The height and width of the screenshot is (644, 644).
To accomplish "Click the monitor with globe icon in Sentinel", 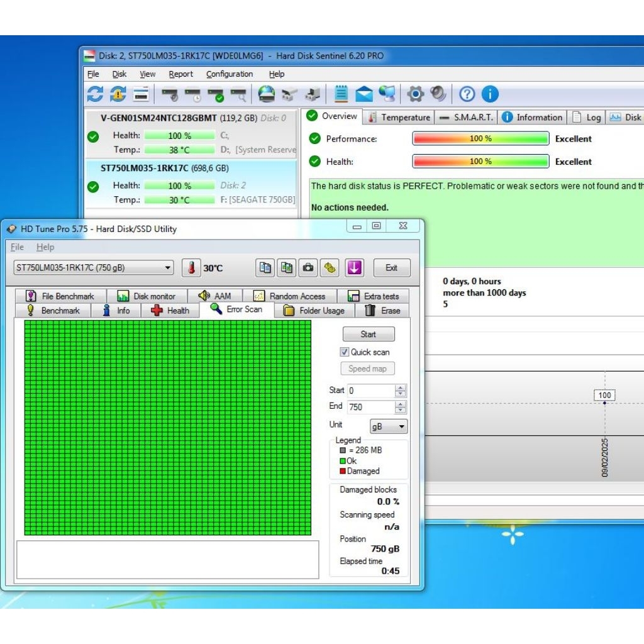I will point(387,94).
